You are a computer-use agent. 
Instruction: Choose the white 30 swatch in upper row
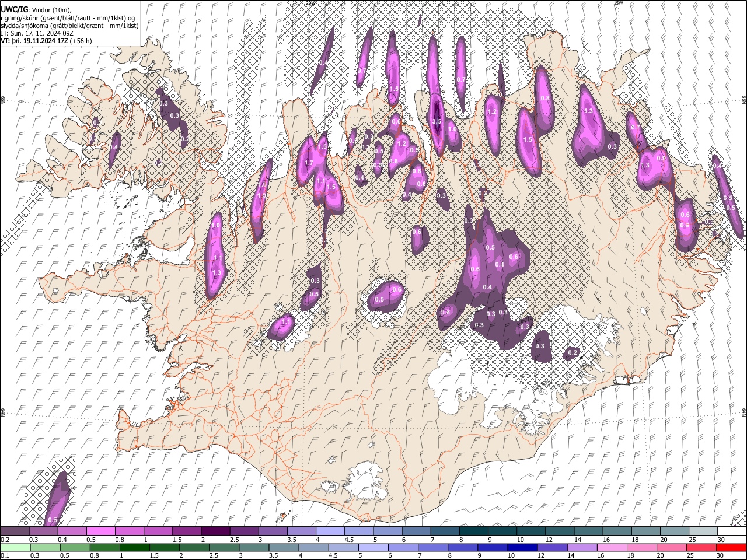pyautogui.click(x=732, y=531)
